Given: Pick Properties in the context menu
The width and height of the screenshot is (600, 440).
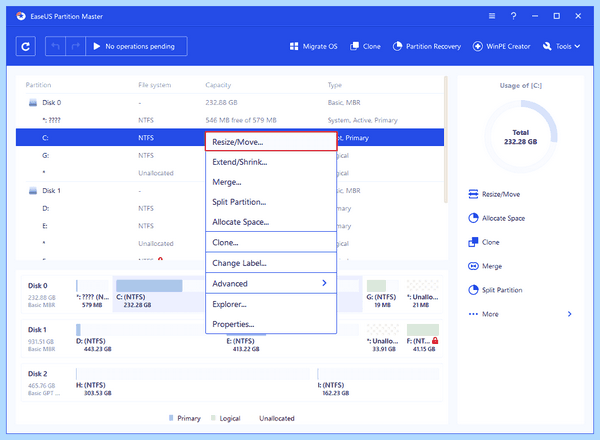Looking at the screenshot, I should tap(271, 324).
